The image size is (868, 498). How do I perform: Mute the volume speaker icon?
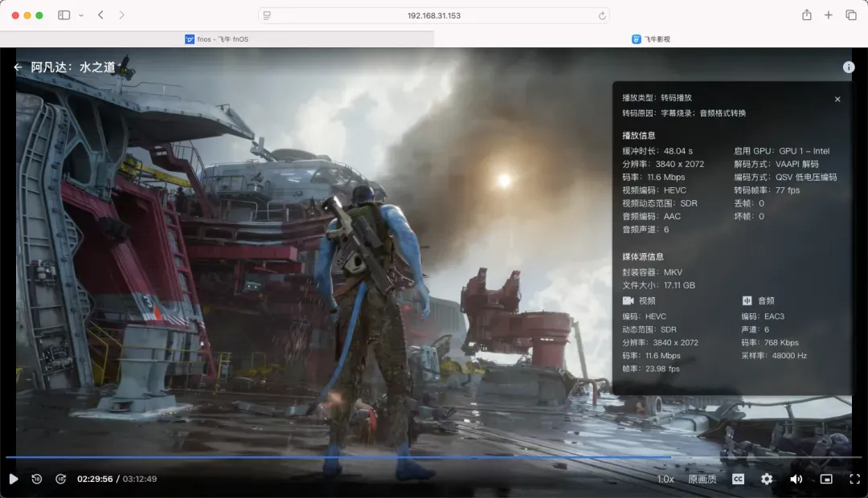pos(796,479)
